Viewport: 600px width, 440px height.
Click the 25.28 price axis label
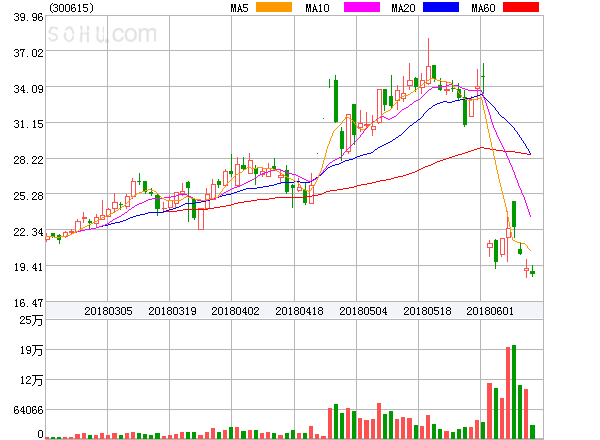point(28,196)
